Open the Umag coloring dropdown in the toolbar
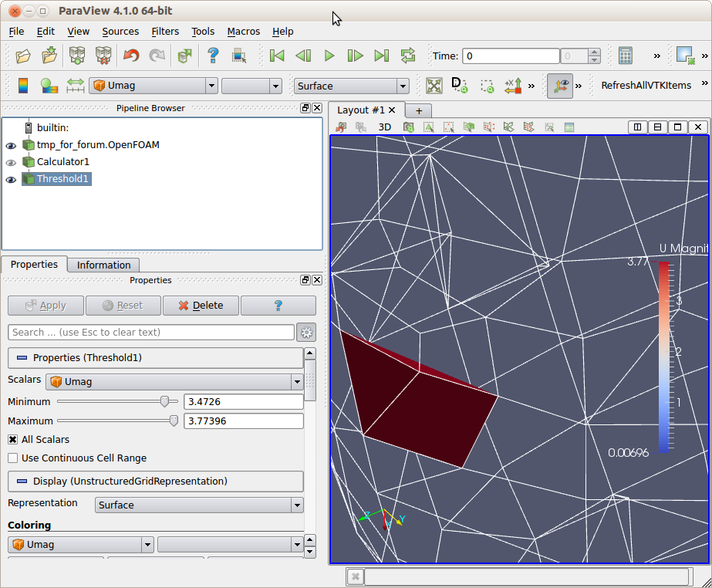Viewport: 712px width, 588px height. [x=153, y=86]
